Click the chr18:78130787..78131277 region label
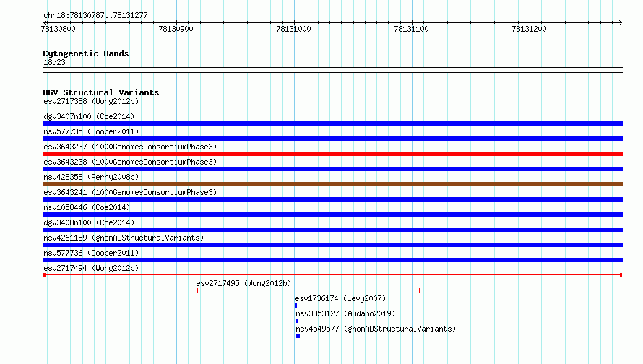This screenshot has width=643, height=364. 95,15
